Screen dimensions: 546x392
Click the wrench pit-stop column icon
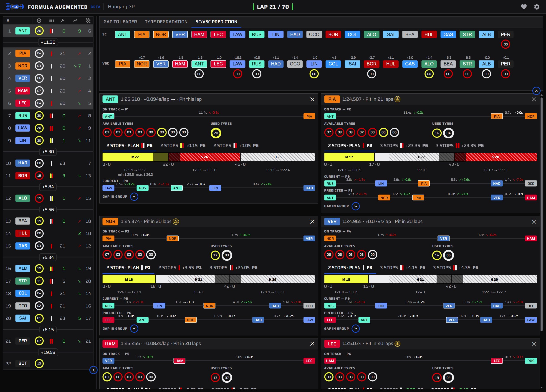point(62,21)
